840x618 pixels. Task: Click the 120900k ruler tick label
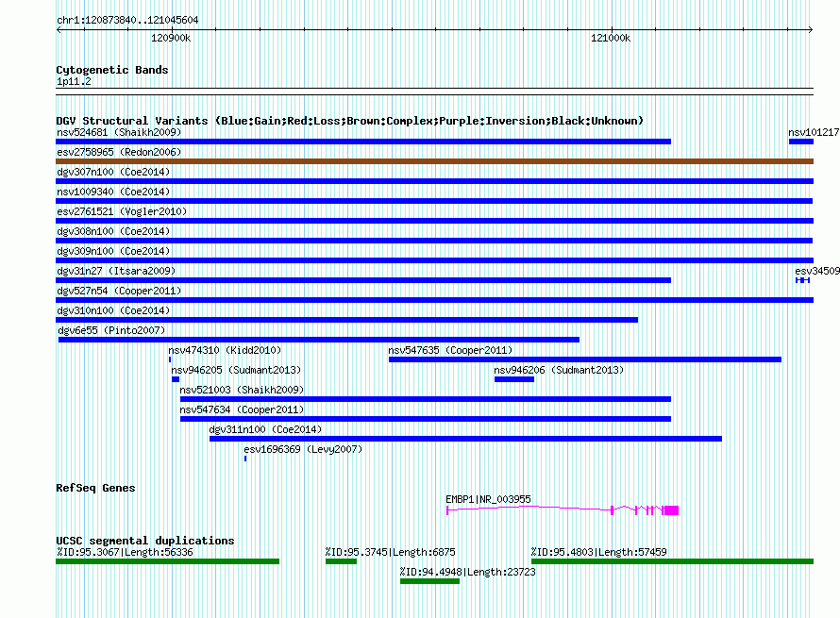171,38
